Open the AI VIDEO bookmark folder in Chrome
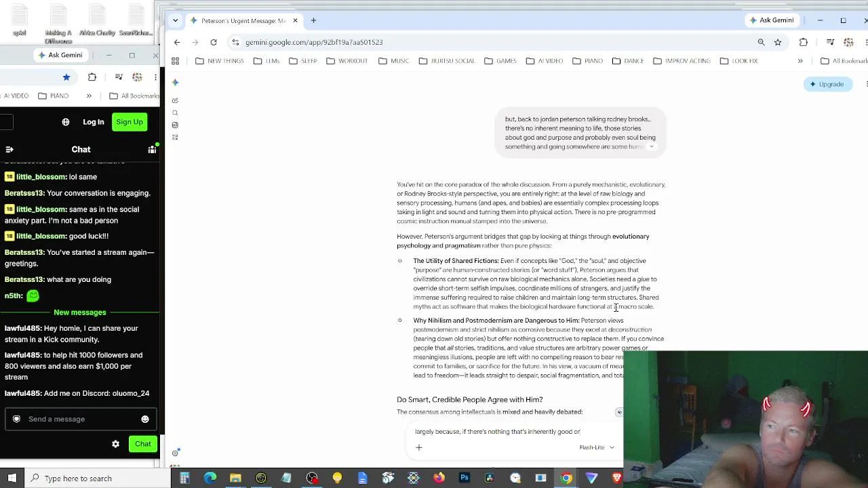The image size is (868, 488). tap(544, 61)
